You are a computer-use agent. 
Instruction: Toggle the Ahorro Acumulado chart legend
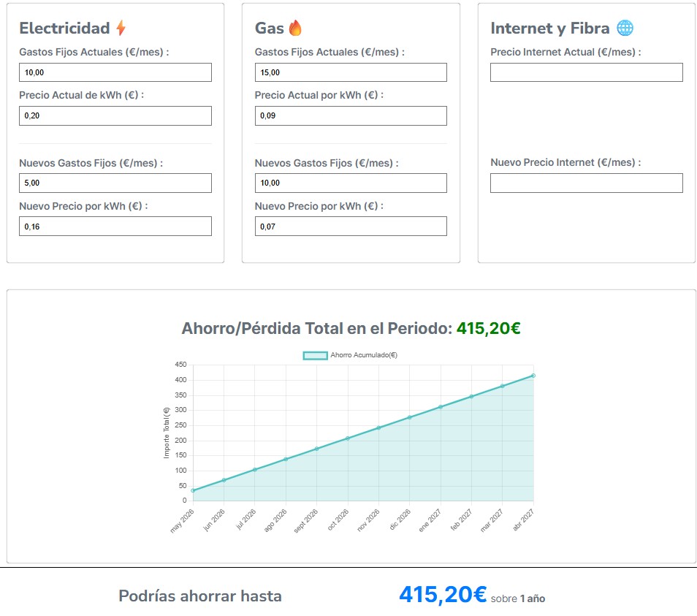point(350,355)
